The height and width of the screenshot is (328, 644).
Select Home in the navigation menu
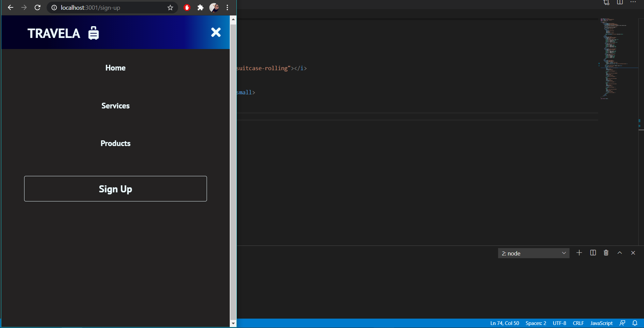point(115,68)
